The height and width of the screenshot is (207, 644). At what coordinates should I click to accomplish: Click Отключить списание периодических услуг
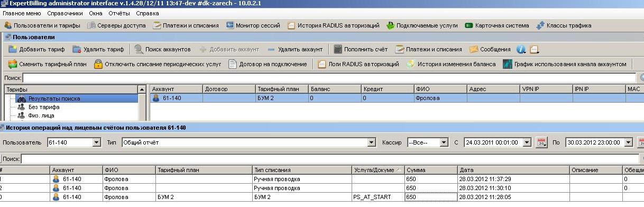pos(158,64)
